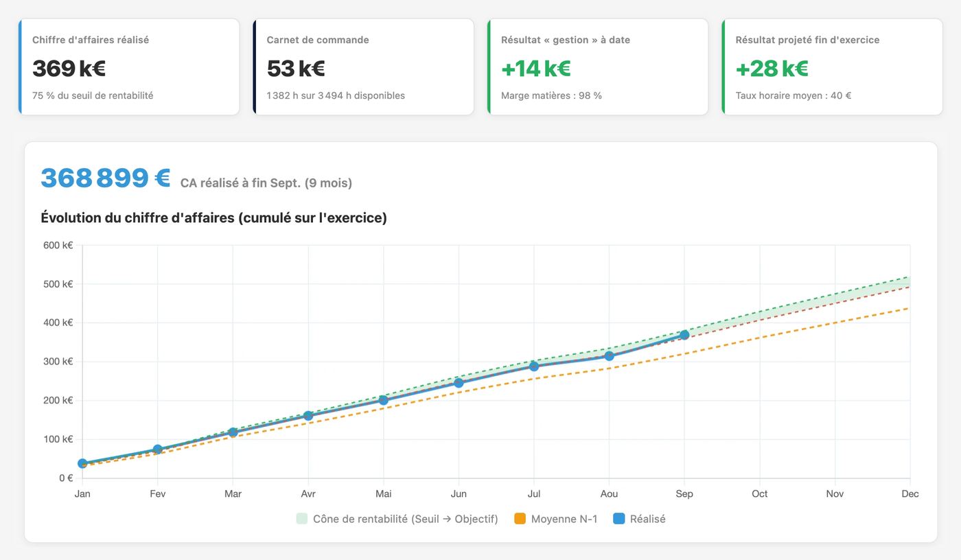Click the 'Moyenne N-1' legend label

[x=564, y=519]
